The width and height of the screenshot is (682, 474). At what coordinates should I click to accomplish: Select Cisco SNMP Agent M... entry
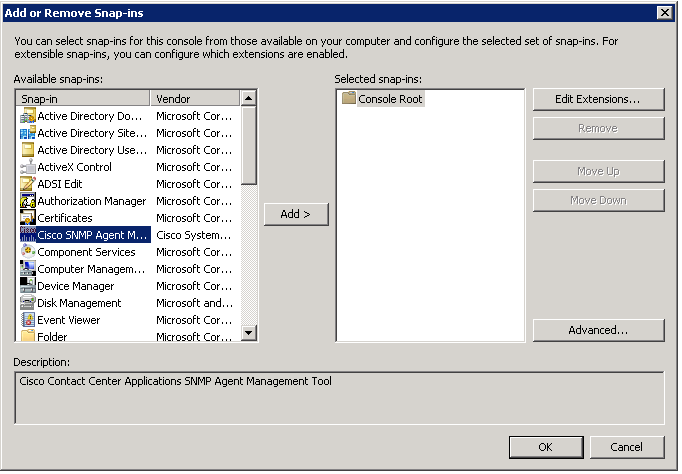[93, 235]
